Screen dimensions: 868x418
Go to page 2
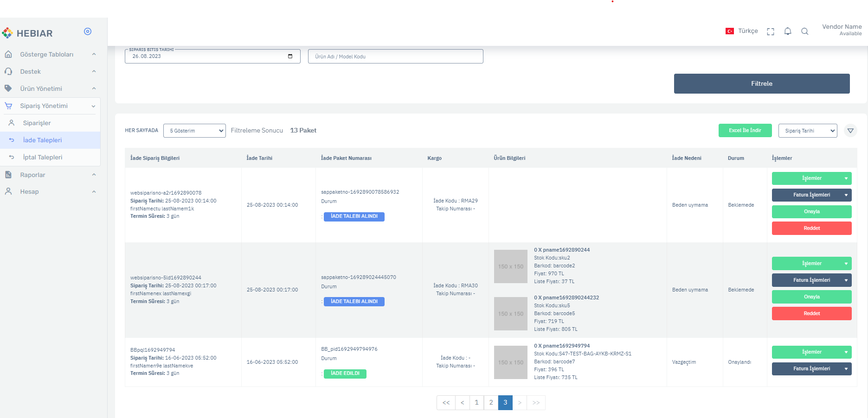click(x=491, y=403)
